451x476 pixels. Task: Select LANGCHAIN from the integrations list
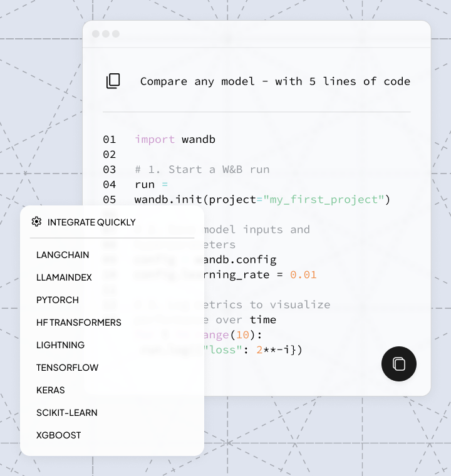[63, 255]
